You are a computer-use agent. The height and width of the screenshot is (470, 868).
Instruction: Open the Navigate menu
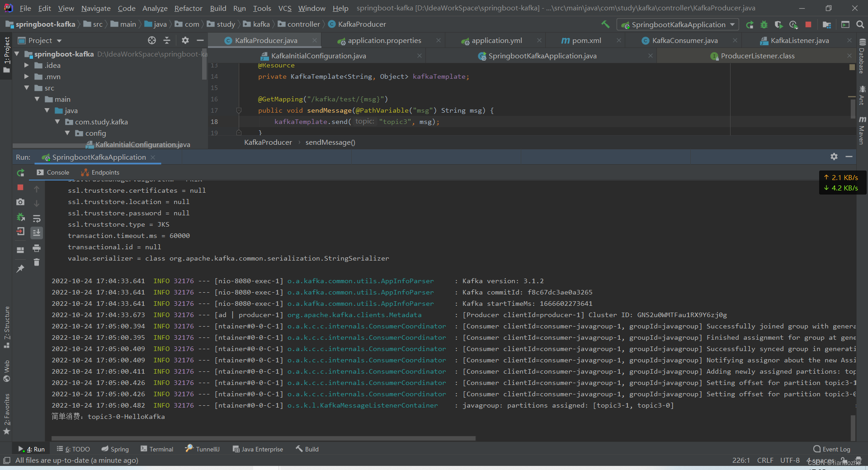(96, 8)
